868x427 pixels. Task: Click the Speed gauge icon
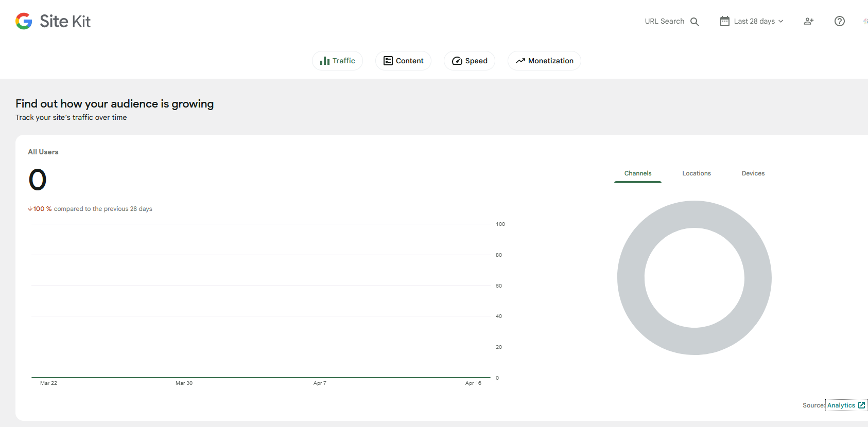[x=457, y=61]
